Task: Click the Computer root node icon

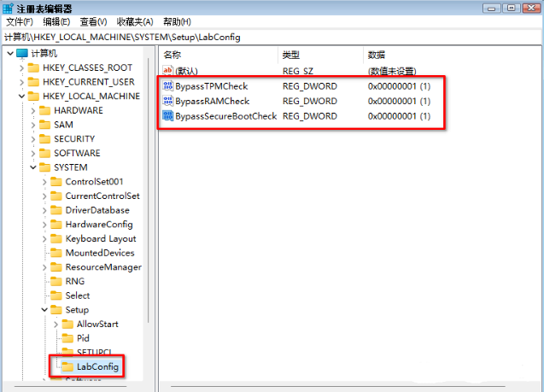Action: pos(21,53)
